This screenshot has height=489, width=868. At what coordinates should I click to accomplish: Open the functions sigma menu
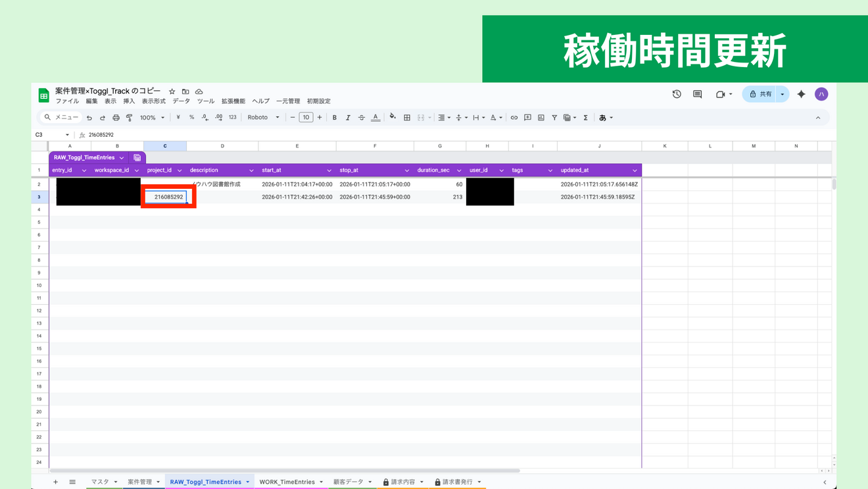click(585, 118)
